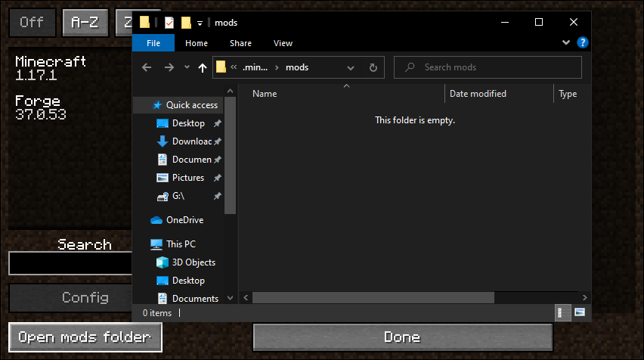Image resolution: width=644 pixels, height=360 pixels.
Task: Open pinned Documents under Quick access
Action: pos(191,160)
